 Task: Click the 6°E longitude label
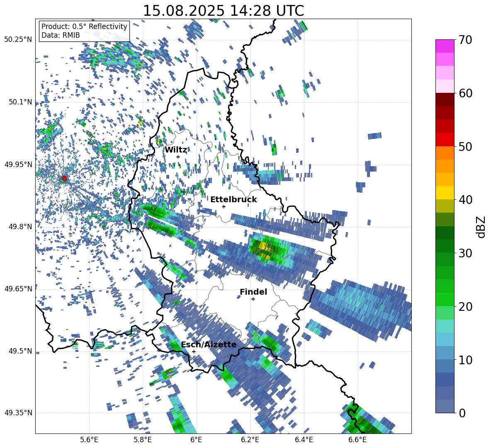click(x=196, y=440)
